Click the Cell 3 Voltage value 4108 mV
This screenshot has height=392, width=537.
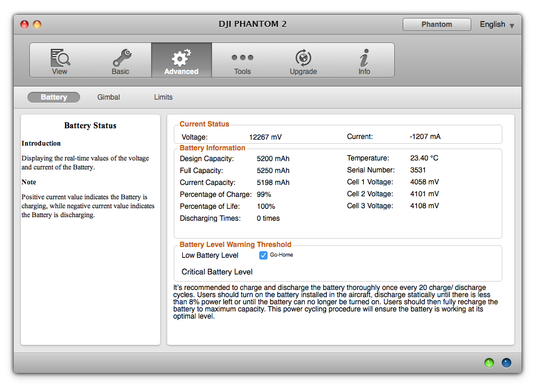(x=424, y=206)
